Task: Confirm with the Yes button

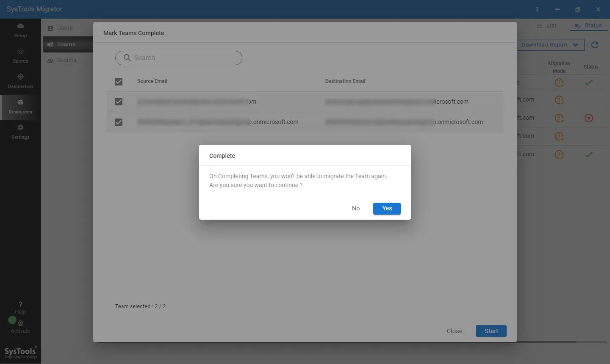Action: (387, 208)
